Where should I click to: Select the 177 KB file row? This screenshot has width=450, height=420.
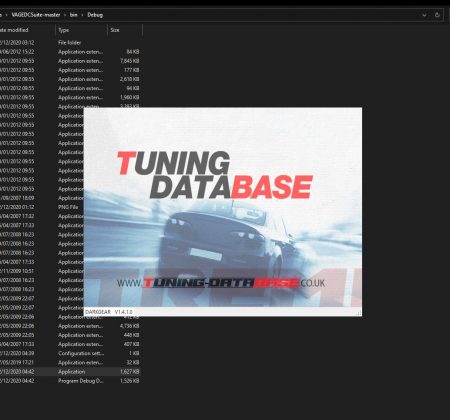coord(70,70)
